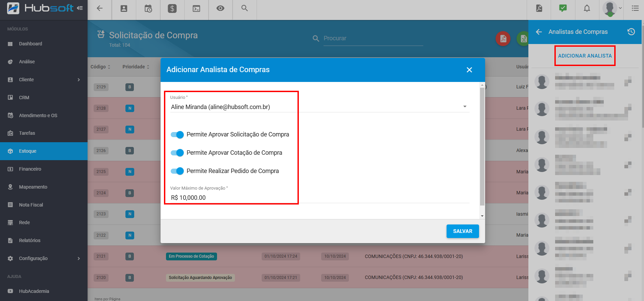The image size is (644, 301).
Task: Open the Tarefas module
Action: click(x=44, y=133)
